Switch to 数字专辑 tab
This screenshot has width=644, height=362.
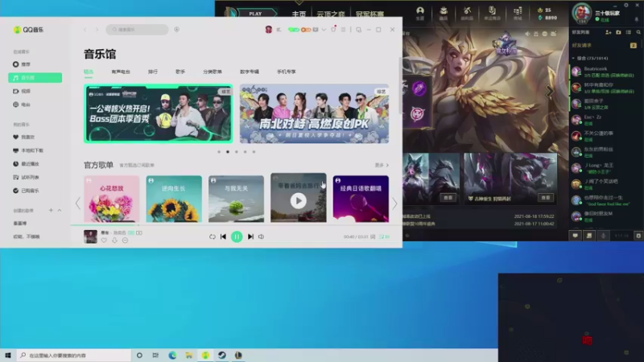tap(250, 72)
